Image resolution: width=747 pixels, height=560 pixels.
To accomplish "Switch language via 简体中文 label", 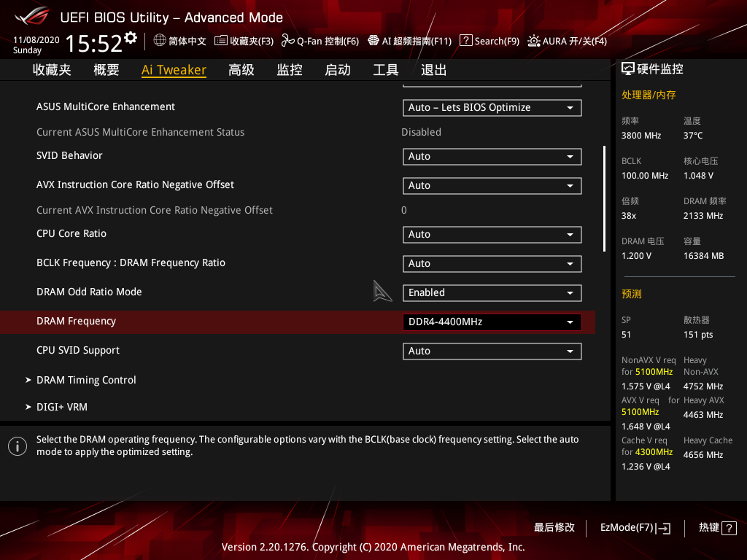I will 187,41.
